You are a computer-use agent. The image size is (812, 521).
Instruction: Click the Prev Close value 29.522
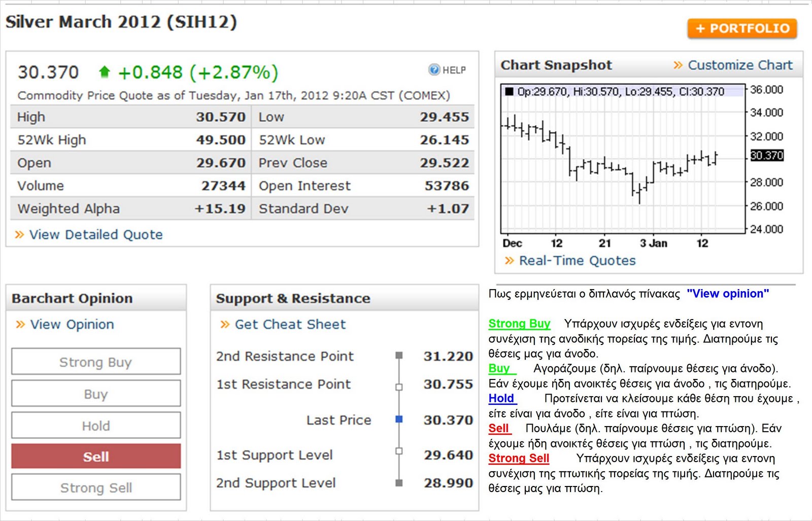(x=444, y=163)
